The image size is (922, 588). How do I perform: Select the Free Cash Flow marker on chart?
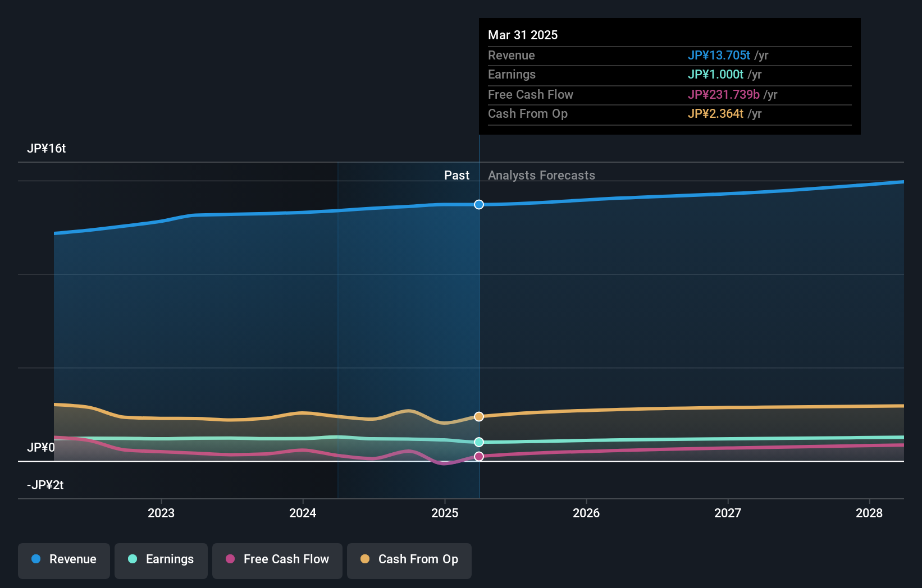(x=478, y=456)
